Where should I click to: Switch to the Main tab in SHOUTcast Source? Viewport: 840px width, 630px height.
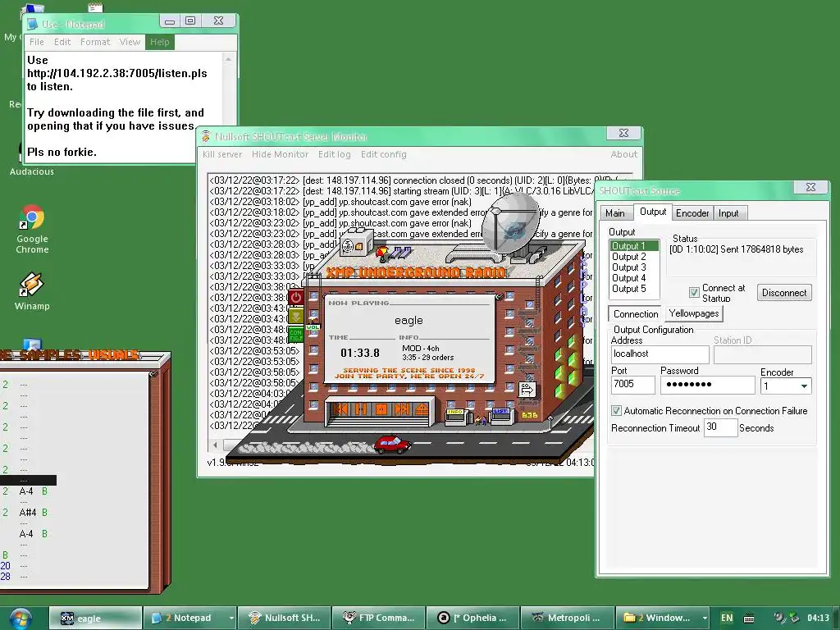(615, 213)
